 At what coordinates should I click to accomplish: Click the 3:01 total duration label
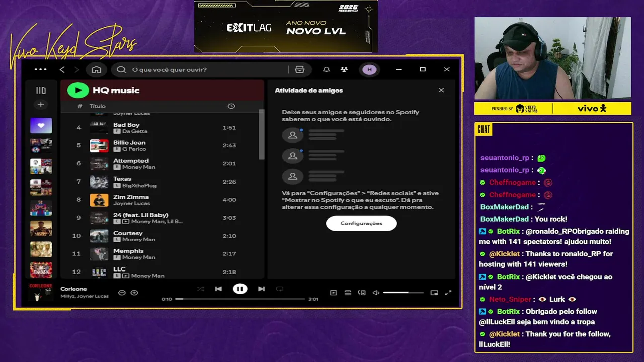pyautogui.click(x=313, y=299)
